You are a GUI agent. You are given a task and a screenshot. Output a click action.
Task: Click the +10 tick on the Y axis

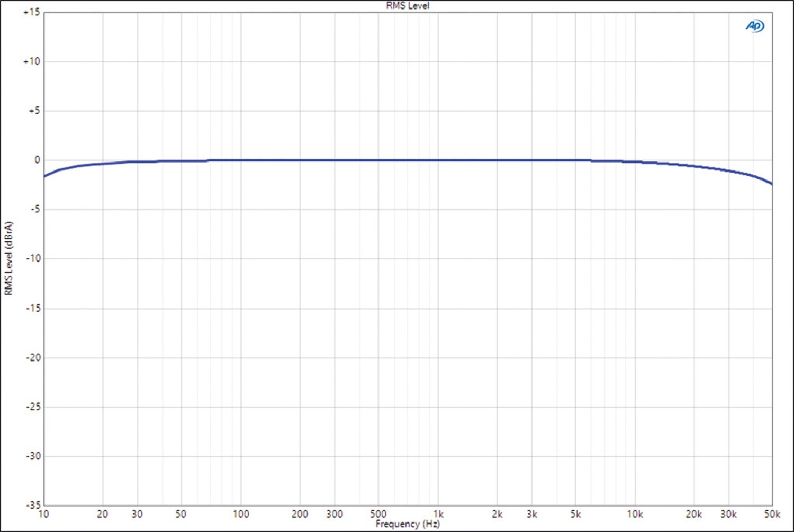31,61
